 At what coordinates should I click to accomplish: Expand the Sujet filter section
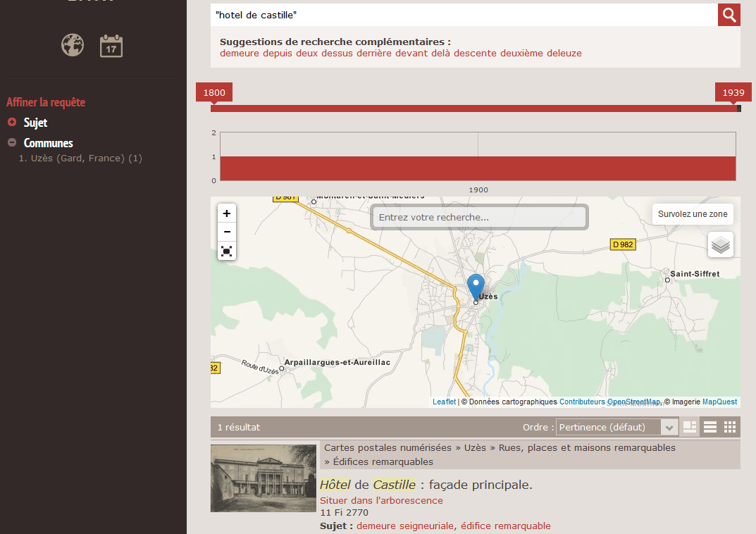coord(12,123)
